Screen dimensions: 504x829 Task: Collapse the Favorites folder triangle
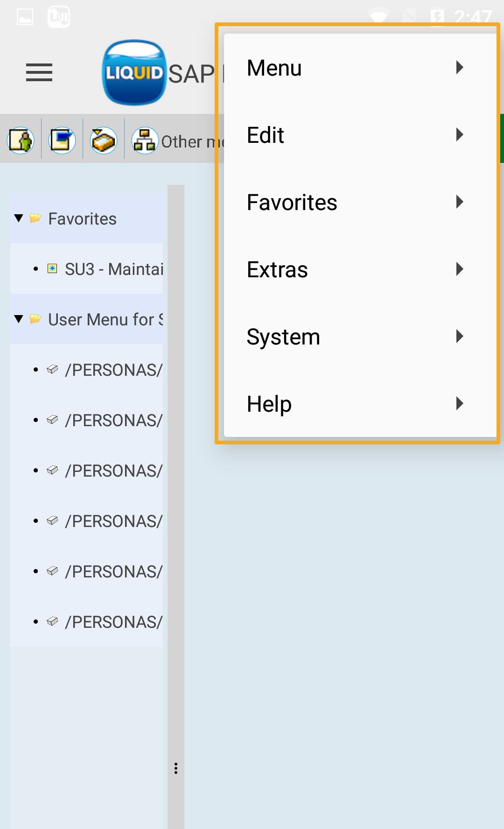point(19,218)
